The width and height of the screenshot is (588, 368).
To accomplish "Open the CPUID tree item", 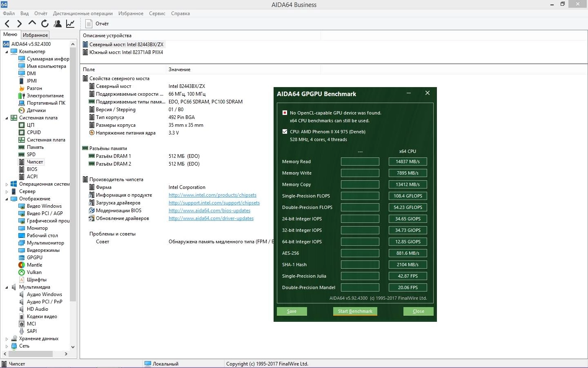I will 33,132.
